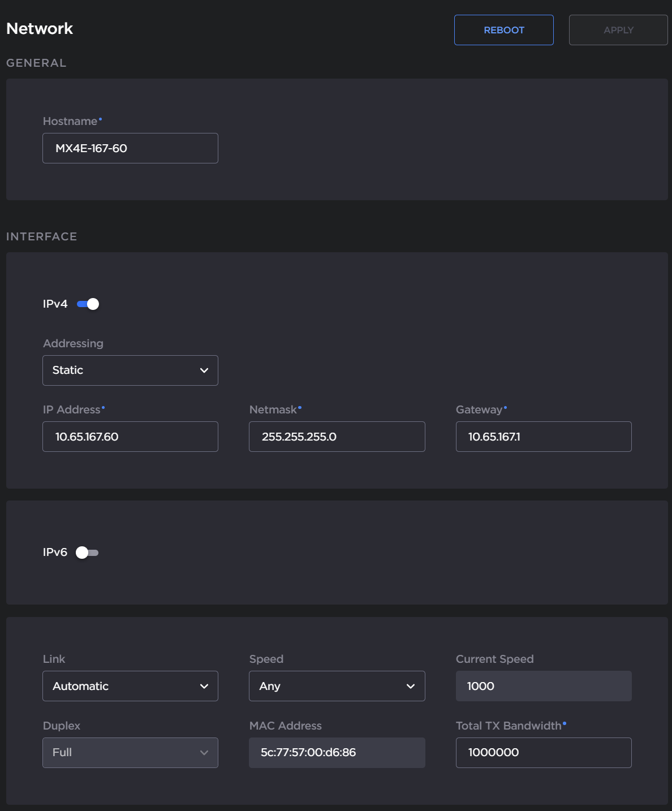Click the chevron arrow in Addressing dropdown
The width and height of the screenshot is (672, 811).
coord(204,370)
